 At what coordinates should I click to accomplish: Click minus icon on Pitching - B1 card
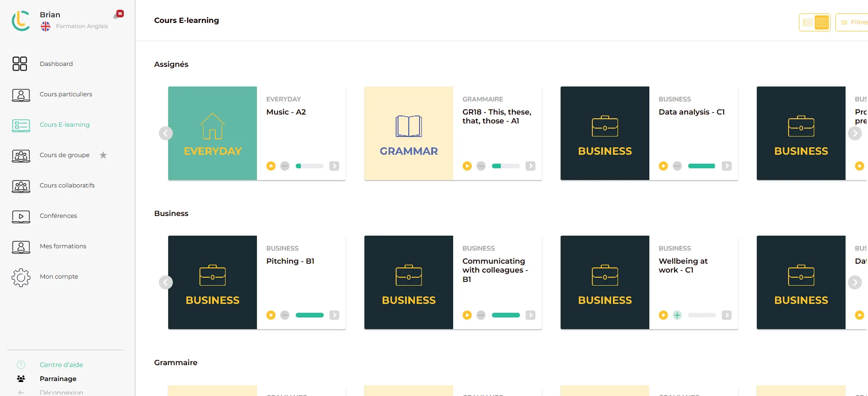285,315
